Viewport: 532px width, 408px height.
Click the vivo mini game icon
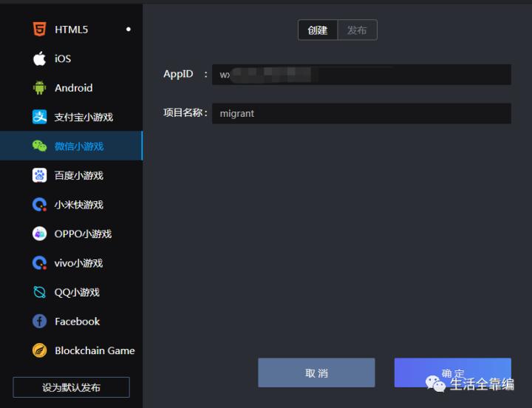(x=39, y=263)
